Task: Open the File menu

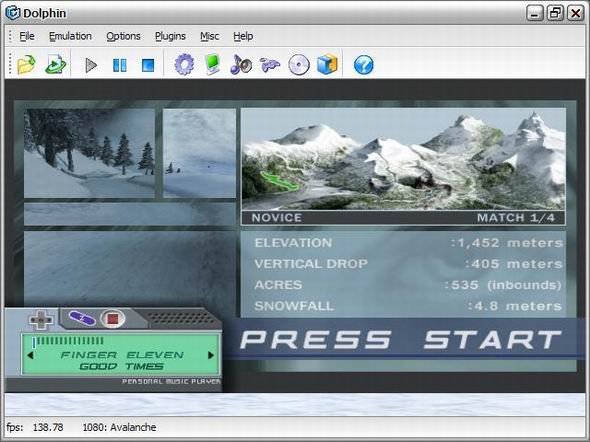Action: coord(27,36)
